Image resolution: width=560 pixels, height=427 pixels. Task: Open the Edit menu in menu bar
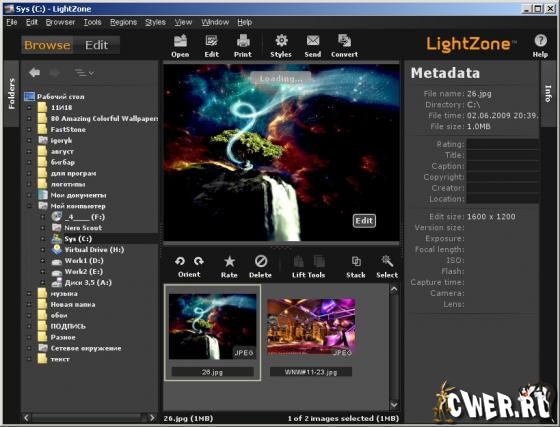click(32, 22)
